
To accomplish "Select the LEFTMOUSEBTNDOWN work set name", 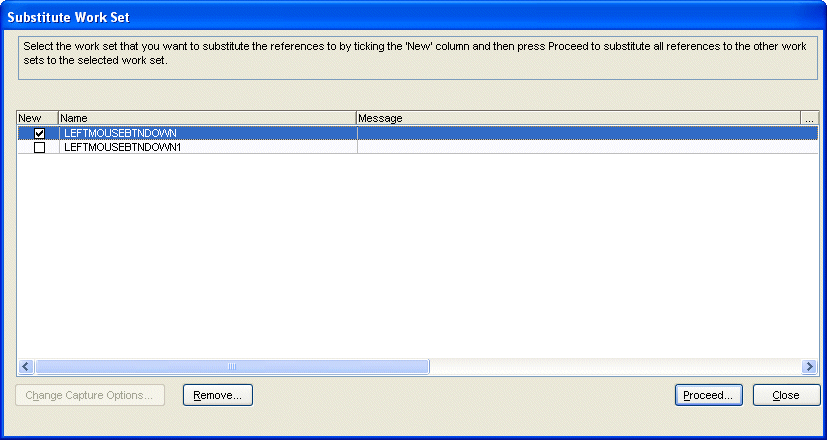I will (x=120, y=133).
